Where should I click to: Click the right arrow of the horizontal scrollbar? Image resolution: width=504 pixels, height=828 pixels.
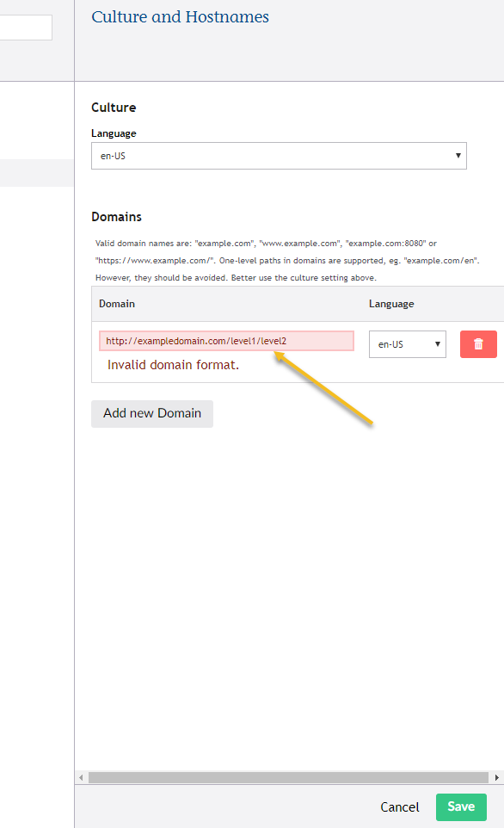pyautogui.click(x=497, y=777)
